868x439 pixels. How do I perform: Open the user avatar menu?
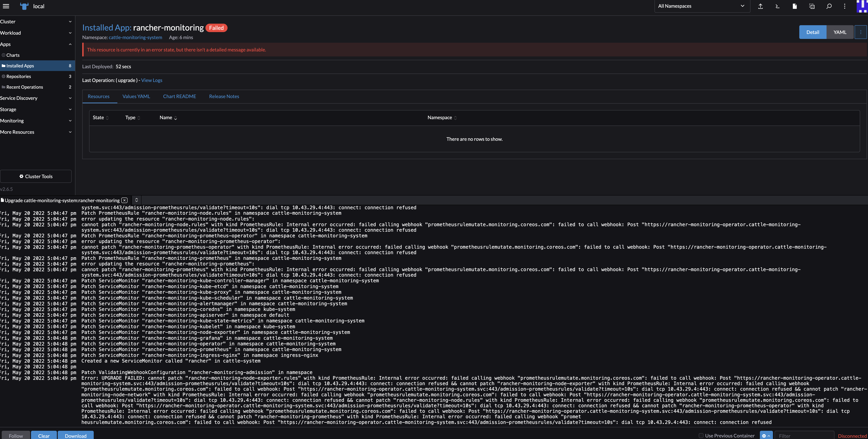coord(862,6)
